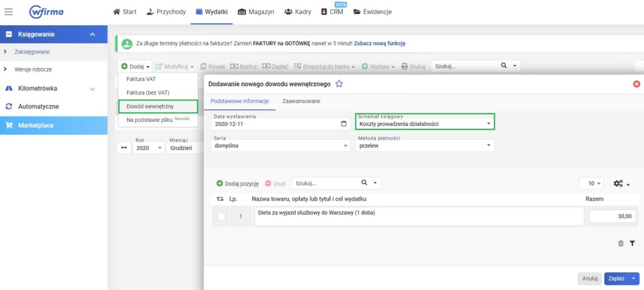
Task: Click the hamburger menu icon
Action: tap(9, 11)
